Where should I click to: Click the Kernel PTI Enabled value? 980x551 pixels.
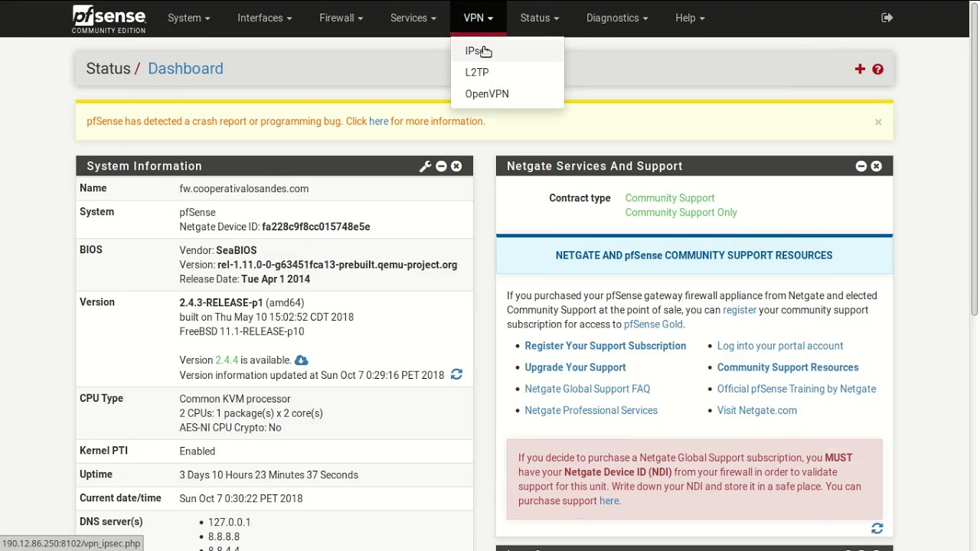pos(198,452)
